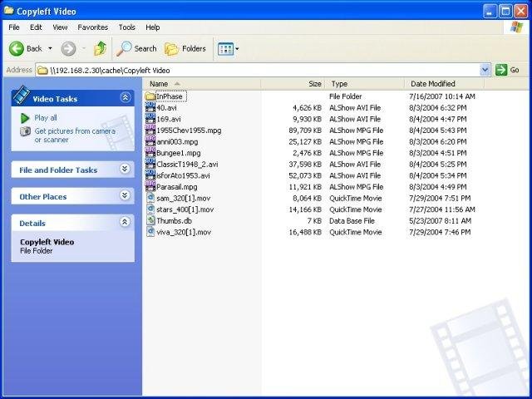Click the Views icon in toolbar
The image size is (532, 399).
pyautogui.click(x=225, y=49)
